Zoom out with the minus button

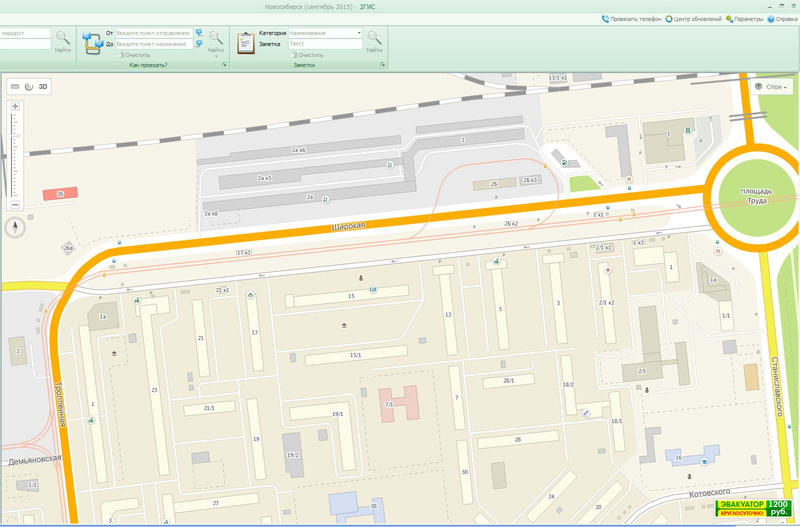click(15, 205)
